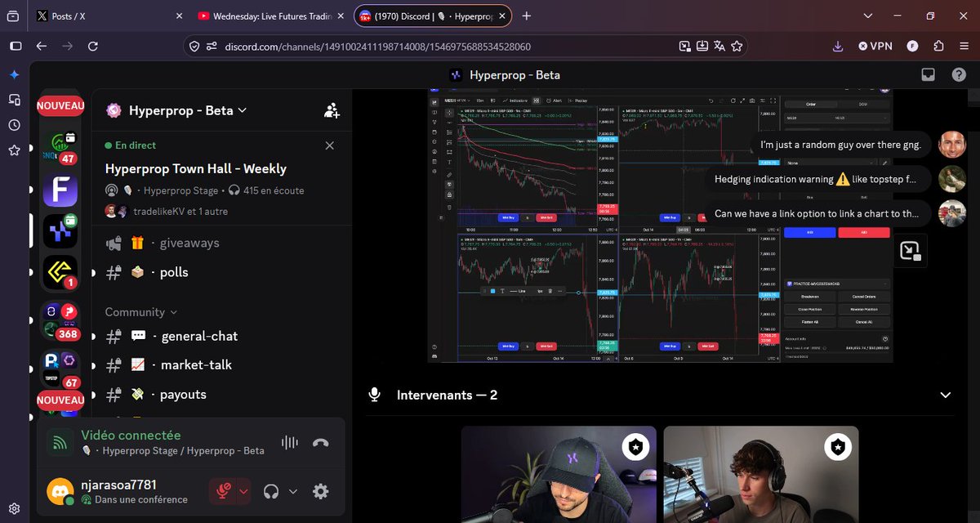The width and height of the screenshot is (980, 523).
Task: Pop out the stream with arrow icon
Action: pyautogui.click(x=910, y=251)
